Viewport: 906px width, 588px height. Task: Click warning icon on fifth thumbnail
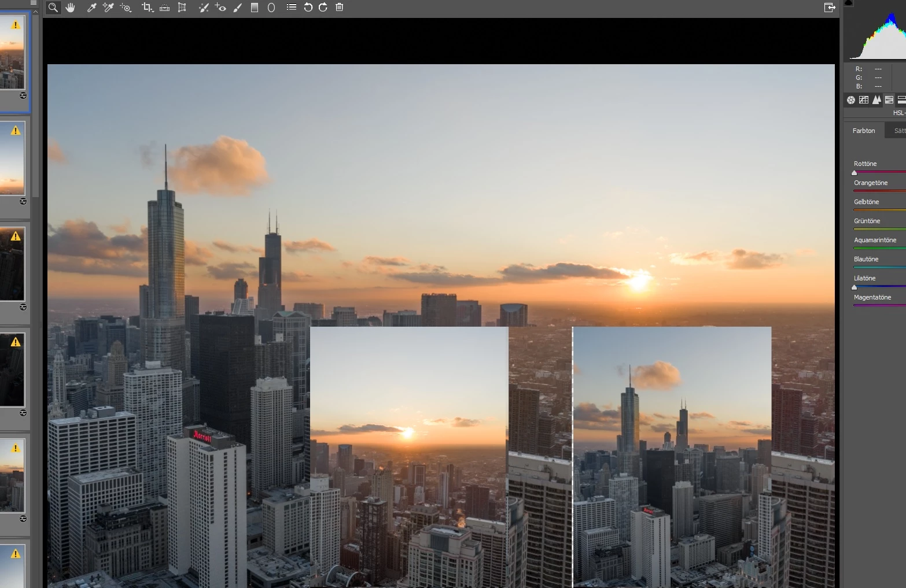pyautogui.click(x=16, y=448)
